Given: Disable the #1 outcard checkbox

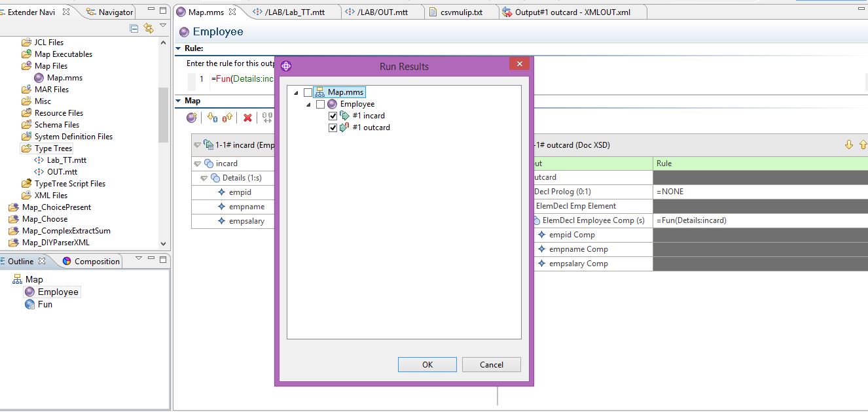Looking at the screenshot, I should point(333,128).
